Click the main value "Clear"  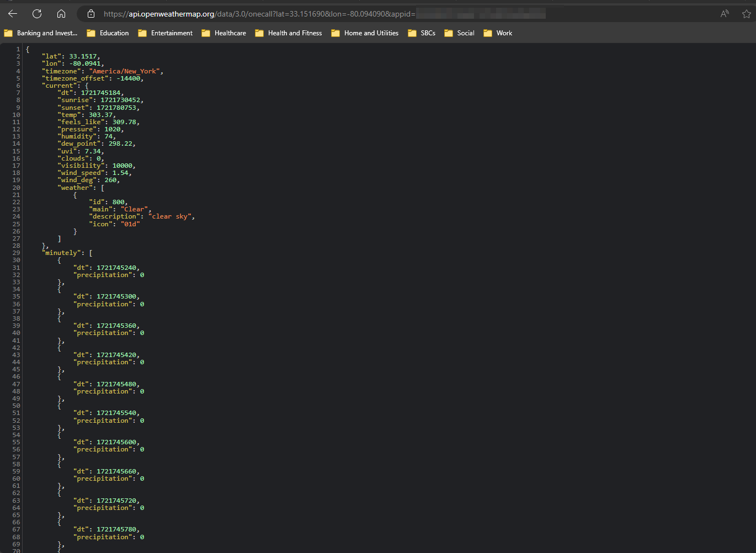[134, 209]
